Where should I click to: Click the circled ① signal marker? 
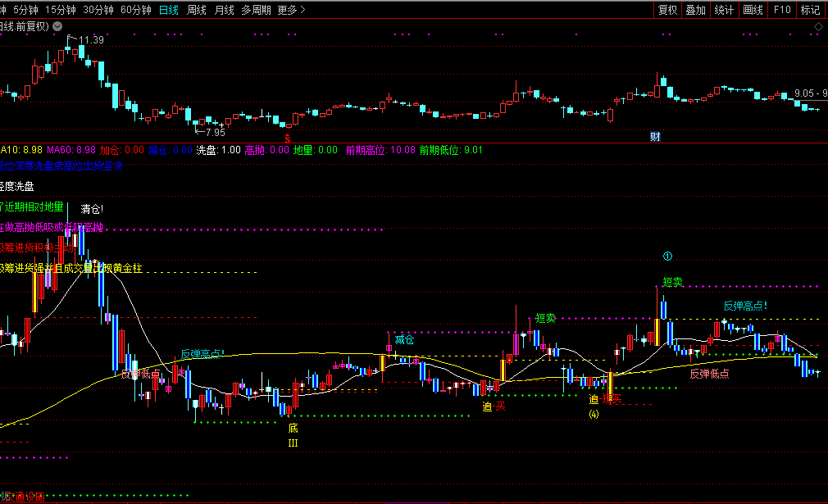click(x=668, y=257)
